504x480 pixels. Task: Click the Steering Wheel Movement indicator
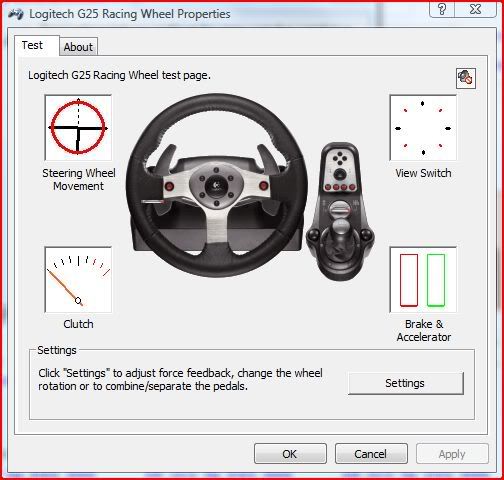pos(78,128)
